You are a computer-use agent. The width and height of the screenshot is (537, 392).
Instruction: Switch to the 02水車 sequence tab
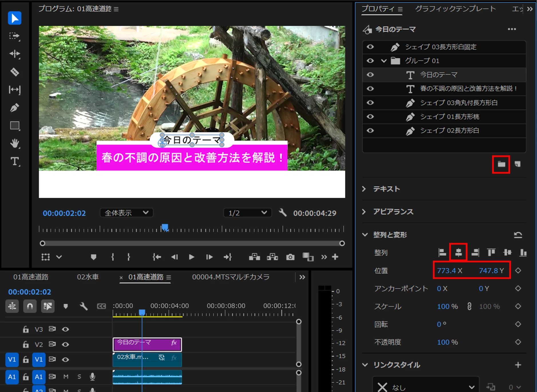click(x=88, y=277)
